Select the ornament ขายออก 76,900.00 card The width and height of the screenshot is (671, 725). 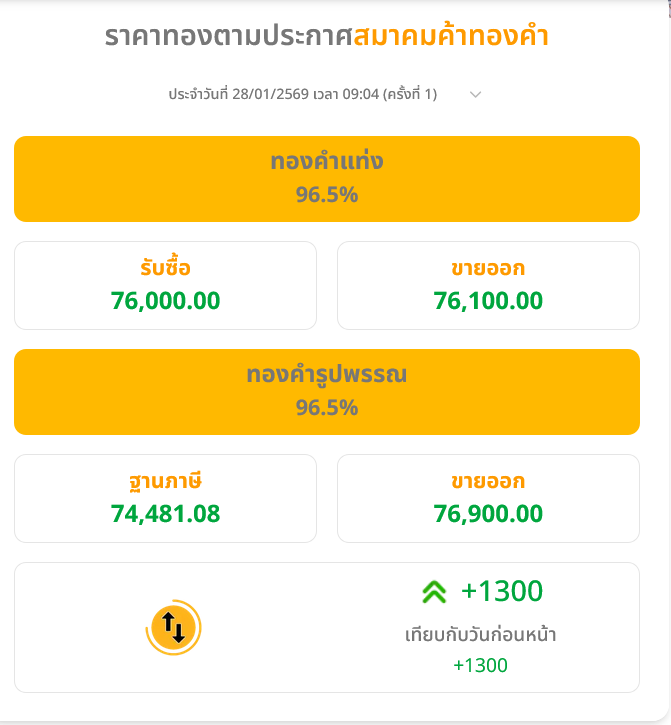coord(488,498)
